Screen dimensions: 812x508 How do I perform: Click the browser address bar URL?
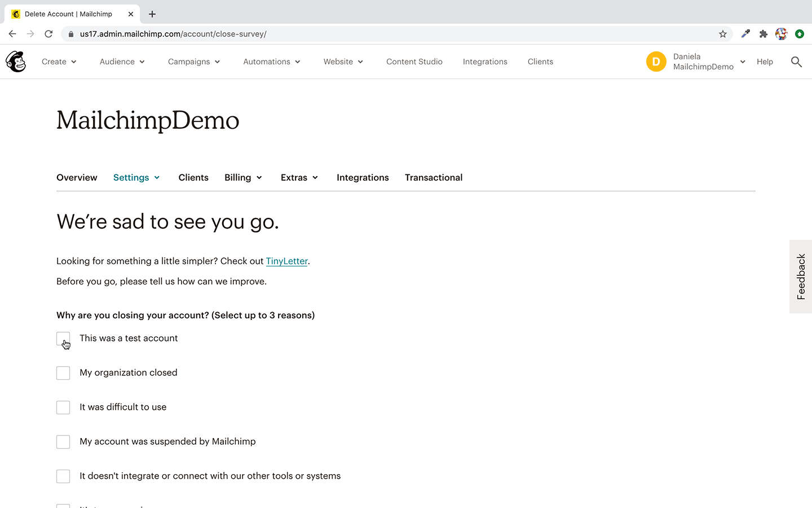point(173,34)
